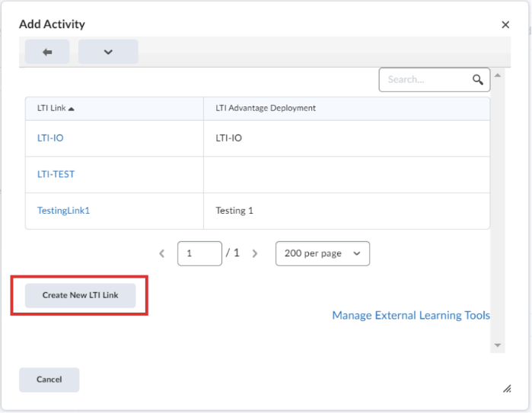Click the magnifying glass search icon

click(478, 80)
